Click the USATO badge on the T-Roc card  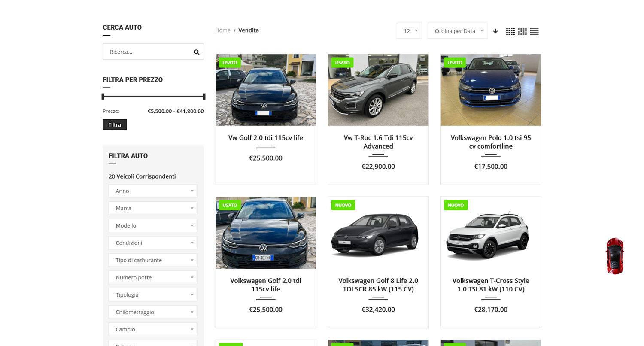[x=342, y=63]
